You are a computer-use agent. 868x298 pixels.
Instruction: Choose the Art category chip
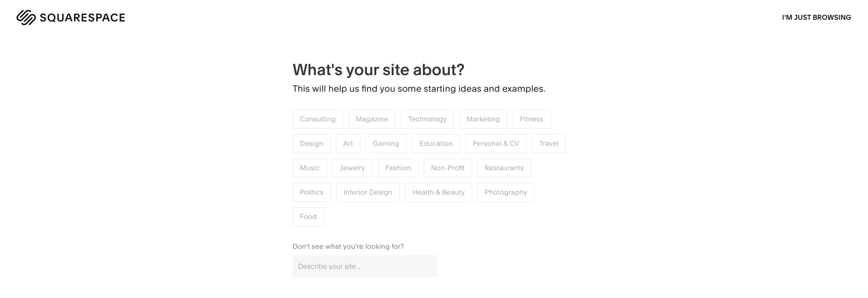coord(348,144)
